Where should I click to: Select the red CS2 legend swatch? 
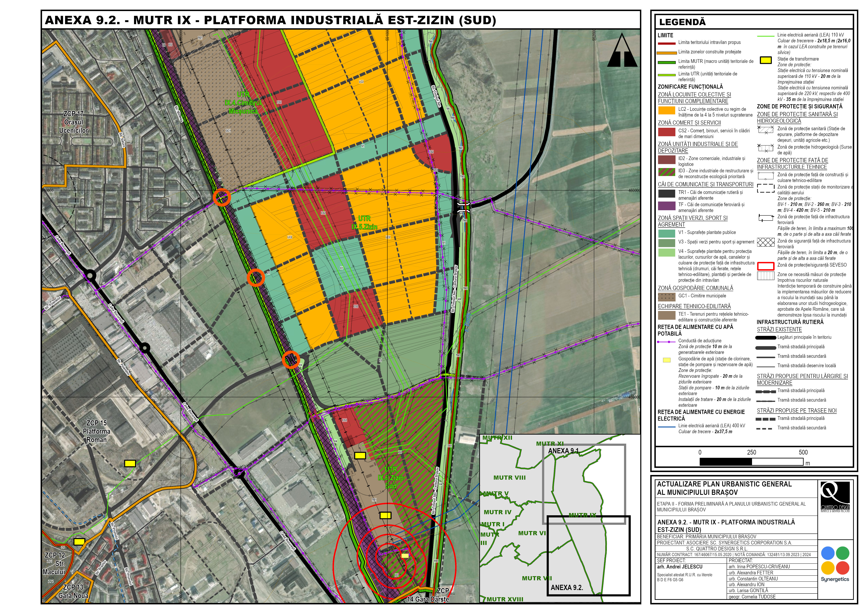(x=666, y=132)
